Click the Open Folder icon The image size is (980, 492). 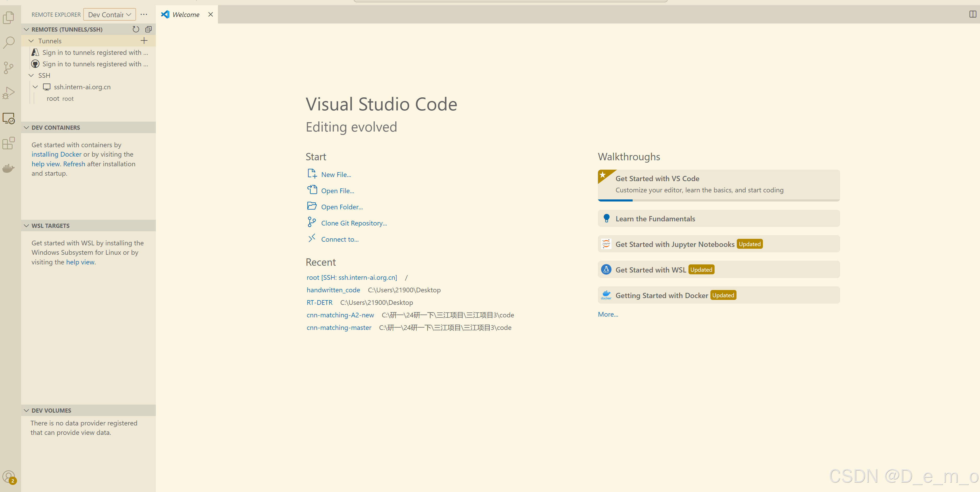(x=312, y=206)
